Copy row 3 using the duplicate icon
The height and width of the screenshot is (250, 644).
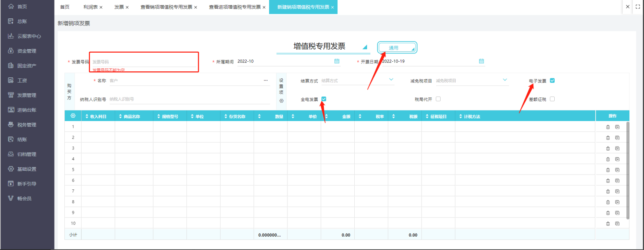click(x=617, y=148)
